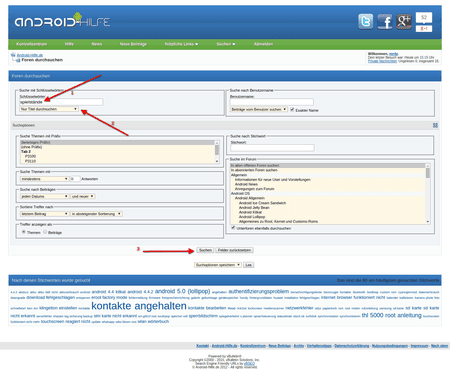
Task: Open the Kontrollzentrum menu item
Action: pyautogui.click(x=31, y=44)
